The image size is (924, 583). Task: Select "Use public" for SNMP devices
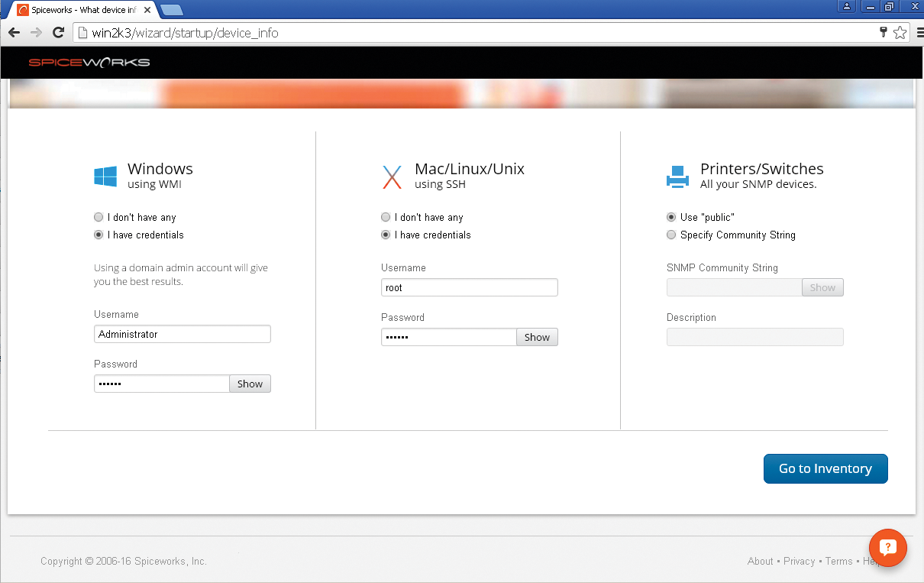point(670,217)
